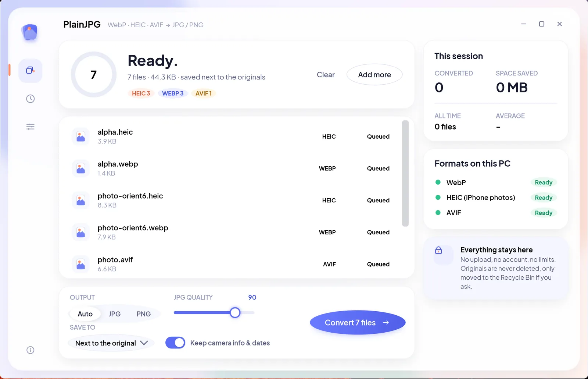The width and height of the screenshot is (588, 379).
Task: Click the WEBP 3 format badge
Action: 173,93
